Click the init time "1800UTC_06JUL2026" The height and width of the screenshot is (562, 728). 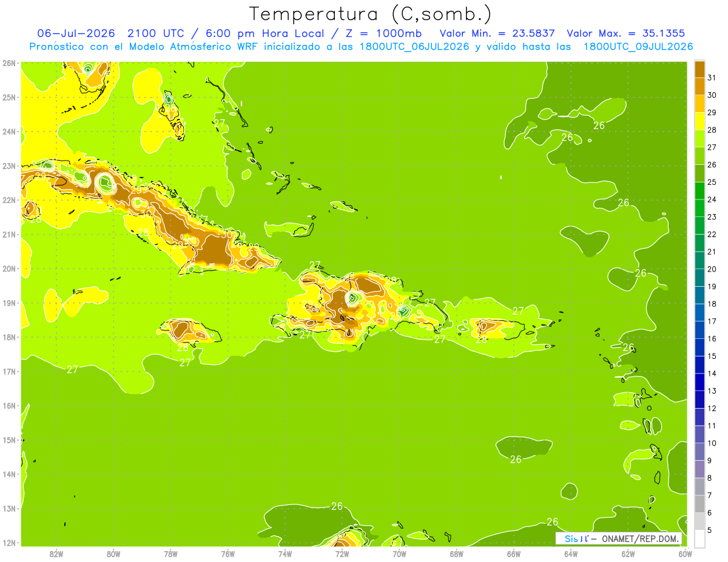(x=414, y=47)
